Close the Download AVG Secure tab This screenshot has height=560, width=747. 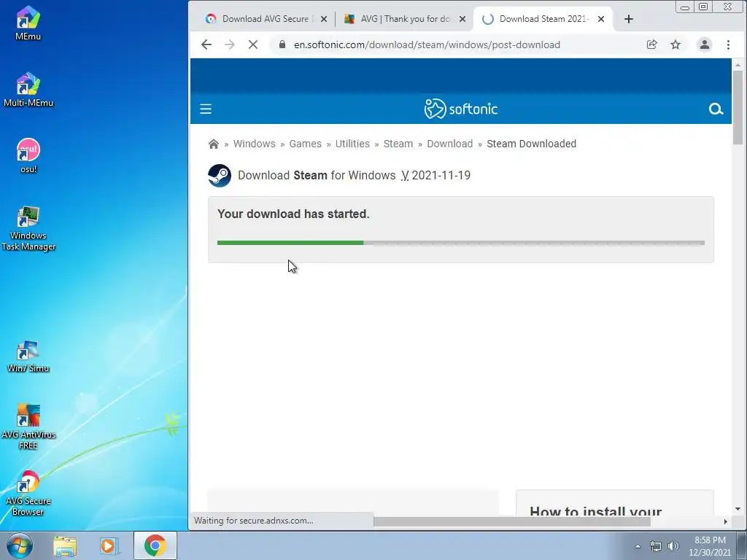(x=324, y=19)
